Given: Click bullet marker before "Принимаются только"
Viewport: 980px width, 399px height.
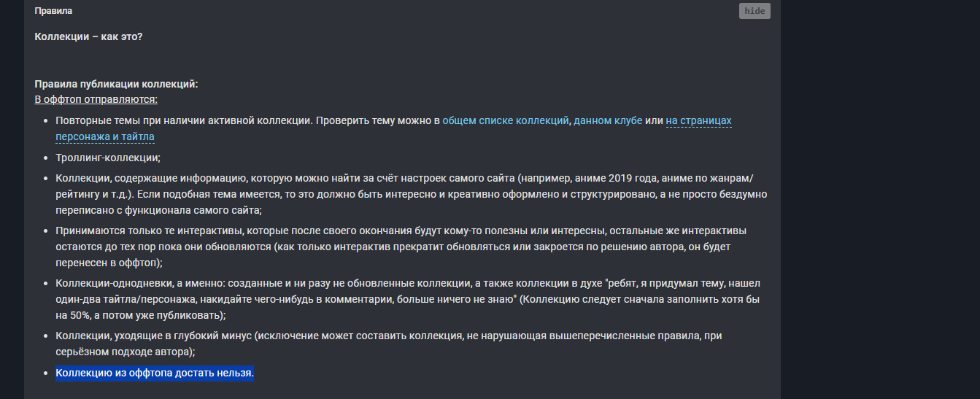Looking at the screenshot, I should [45, 231].
